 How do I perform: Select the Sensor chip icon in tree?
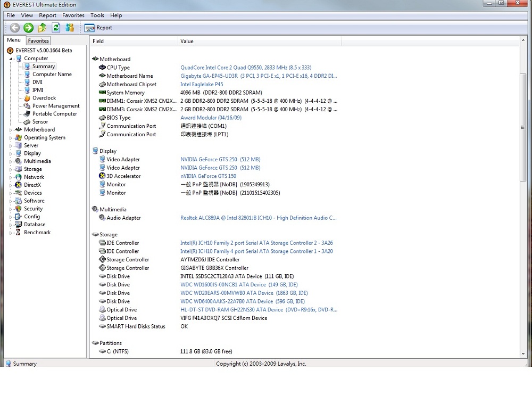27,122
